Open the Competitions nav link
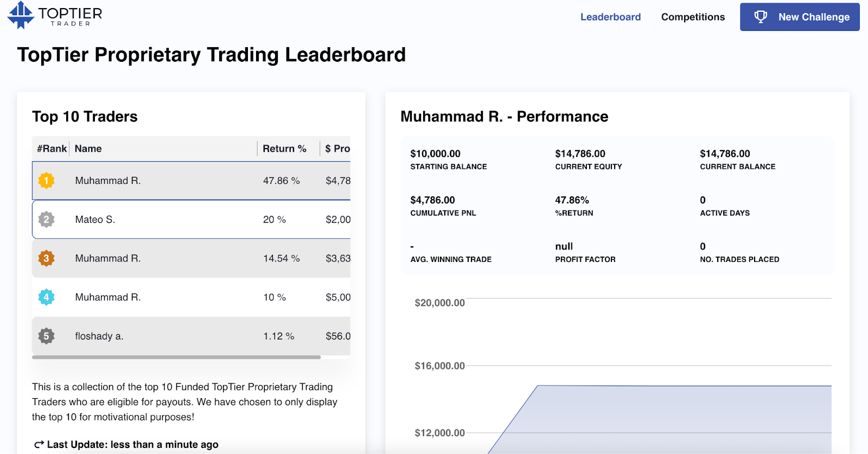 (693, 17)
